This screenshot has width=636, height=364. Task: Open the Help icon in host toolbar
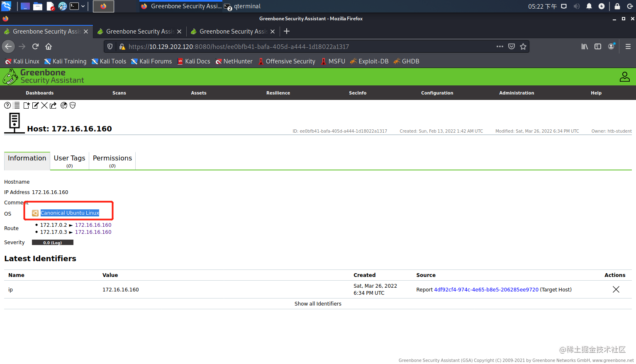7,105
